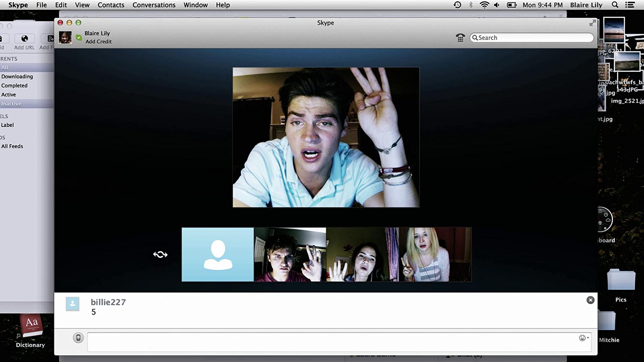644x362 pixels.
Task: Open the Skype dial pad icon
Action: click(x=460, y=38)
